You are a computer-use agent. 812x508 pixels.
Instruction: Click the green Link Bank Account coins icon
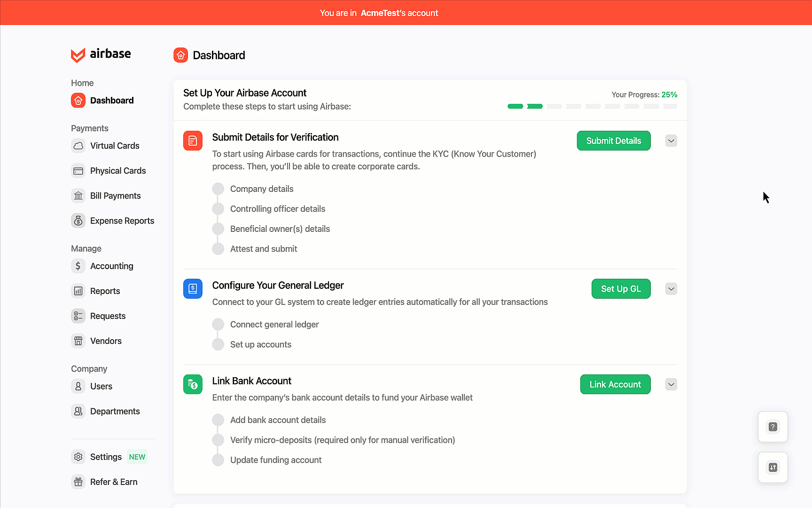click(193, 384)
